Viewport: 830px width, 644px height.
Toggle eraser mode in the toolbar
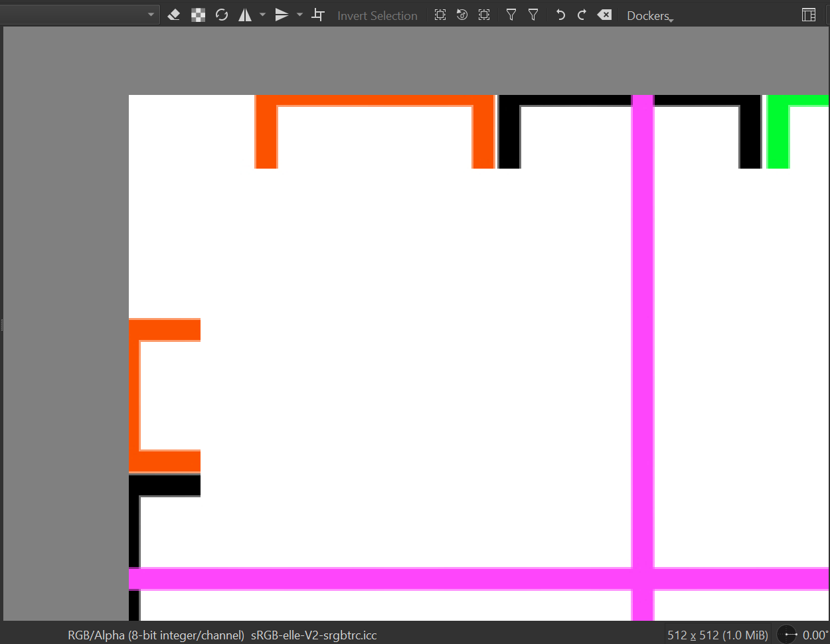pyautogui.click(x=174, y=15)
